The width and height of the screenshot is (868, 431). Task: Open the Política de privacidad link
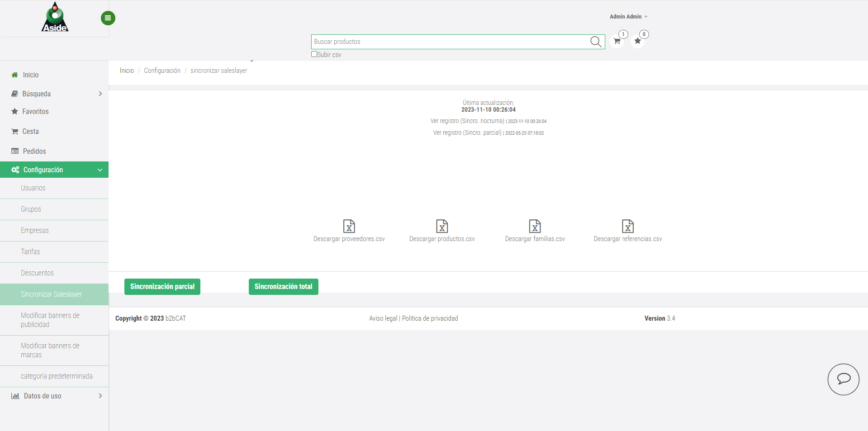(x=429, y=318)
